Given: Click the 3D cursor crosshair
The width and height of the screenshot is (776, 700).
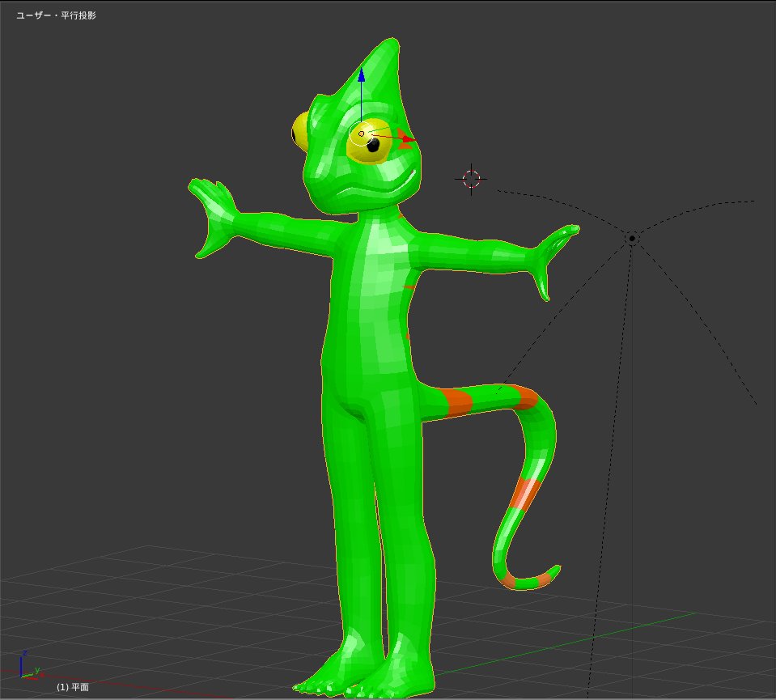Looking at the screenshot, I should pyautogui.click(x=471, y=179).
